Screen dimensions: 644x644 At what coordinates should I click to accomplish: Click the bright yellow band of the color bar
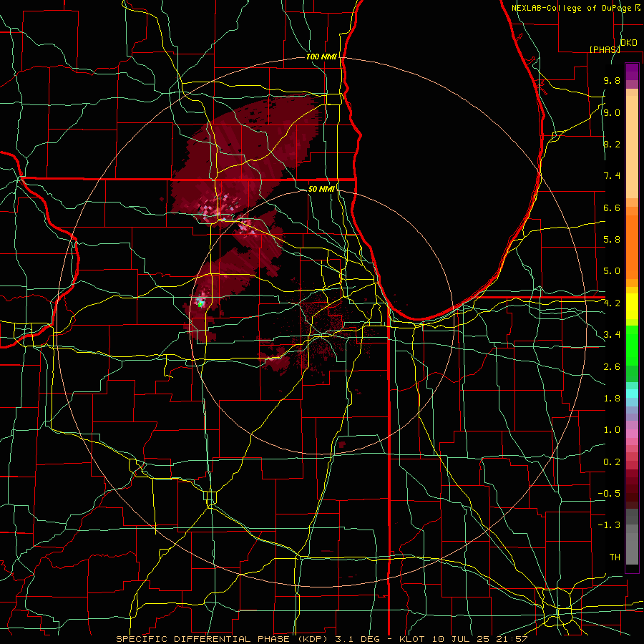pyautogui.click(x=632, y=306)
